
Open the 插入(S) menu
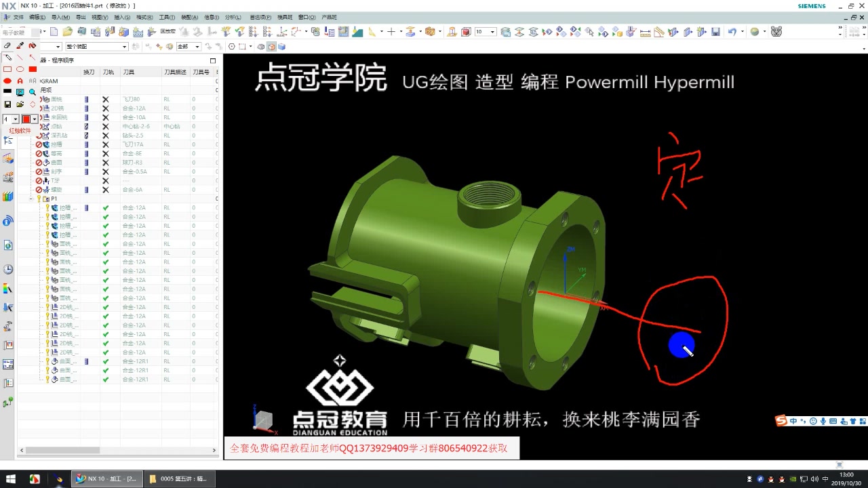coord(122,17)
